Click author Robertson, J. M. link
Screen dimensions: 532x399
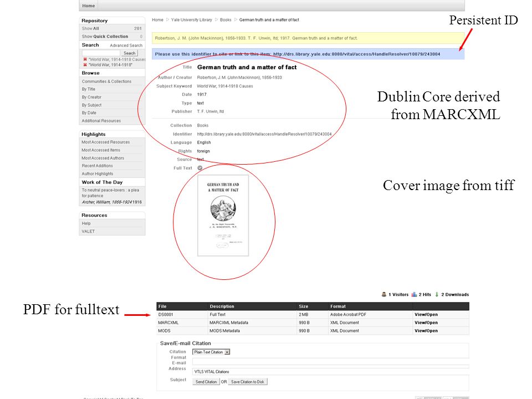click(x=239, y=78)
